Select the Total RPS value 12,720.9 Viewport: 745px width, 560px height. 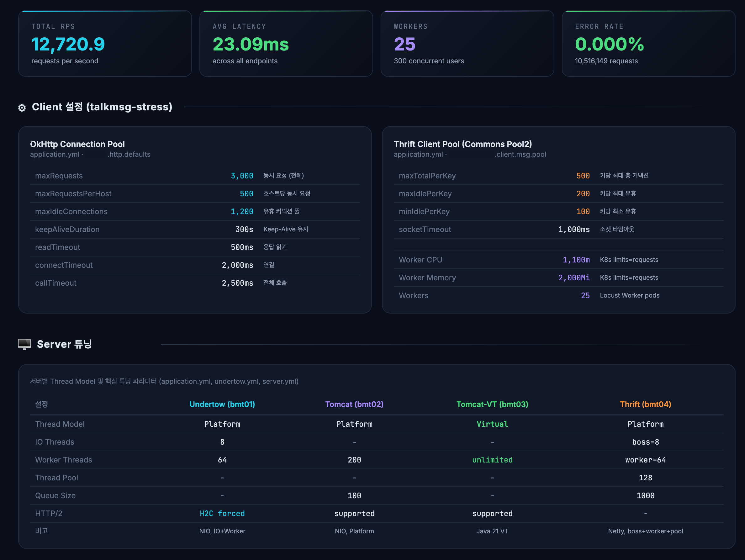tap(68, 44)
